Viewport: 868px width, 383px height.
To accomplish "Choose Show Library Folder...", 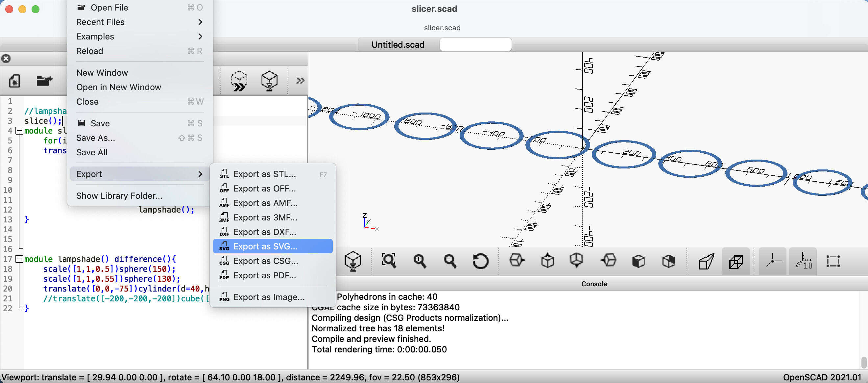I will click(139, 195).
